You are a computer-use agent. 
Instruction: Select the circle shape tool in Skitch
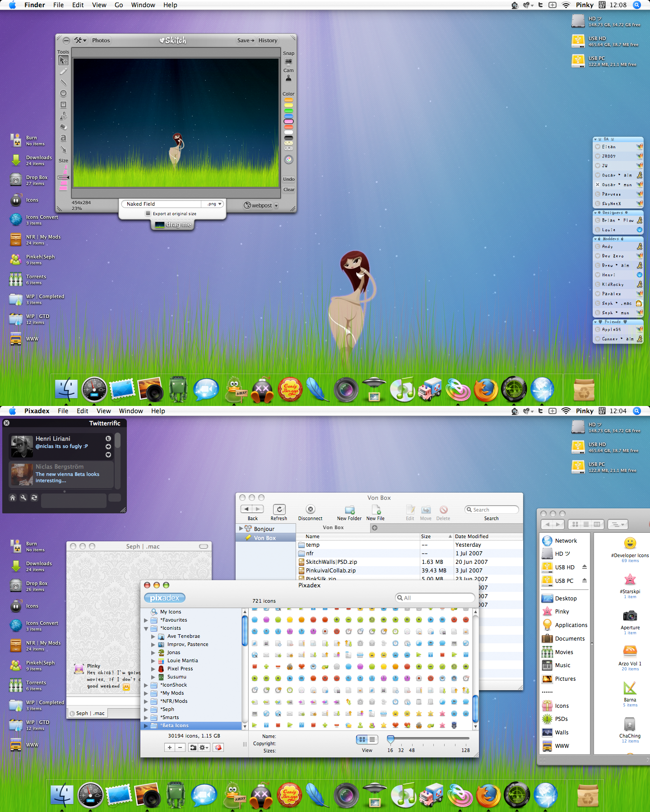pyautogui.click(x=63, y=93)
